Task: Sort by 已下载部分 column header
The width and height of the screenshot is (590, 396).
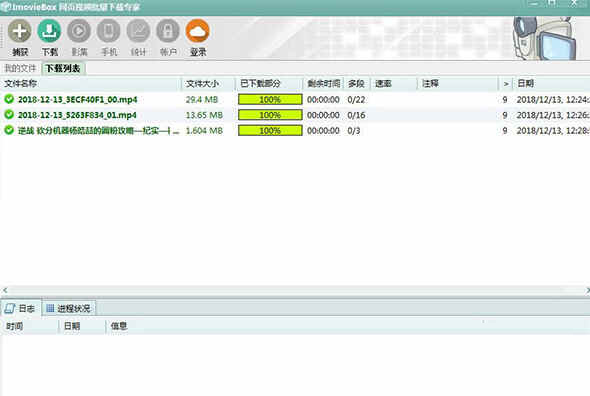Action: [x=269, y=84]
